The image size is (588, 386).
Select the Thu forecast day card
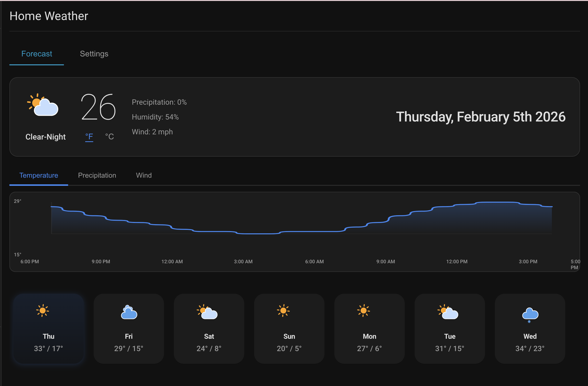tap(49, 329)
